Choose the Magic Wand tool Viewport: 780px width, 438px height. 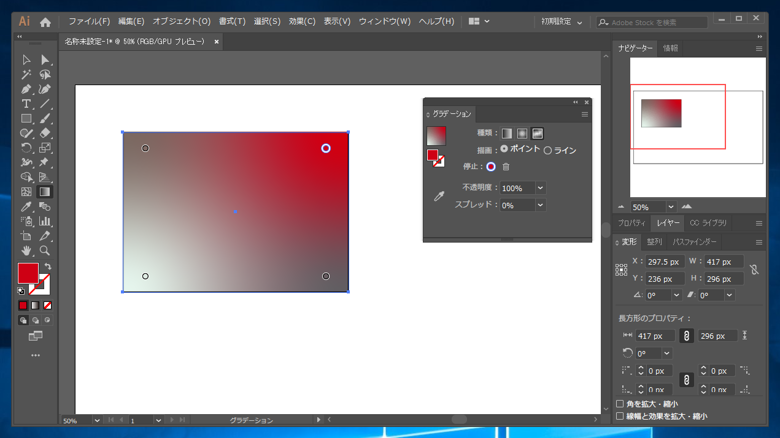(x=26, y=75)
